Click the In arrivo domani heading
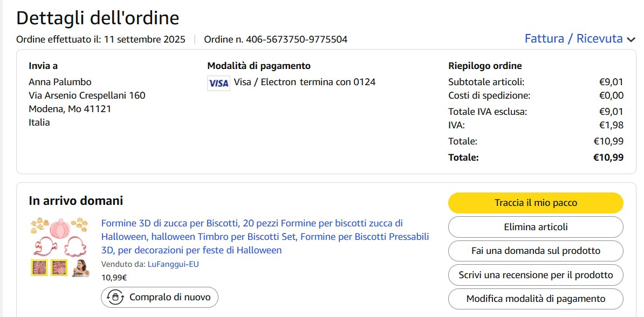The image size is (644, 317). pos(76,201)
